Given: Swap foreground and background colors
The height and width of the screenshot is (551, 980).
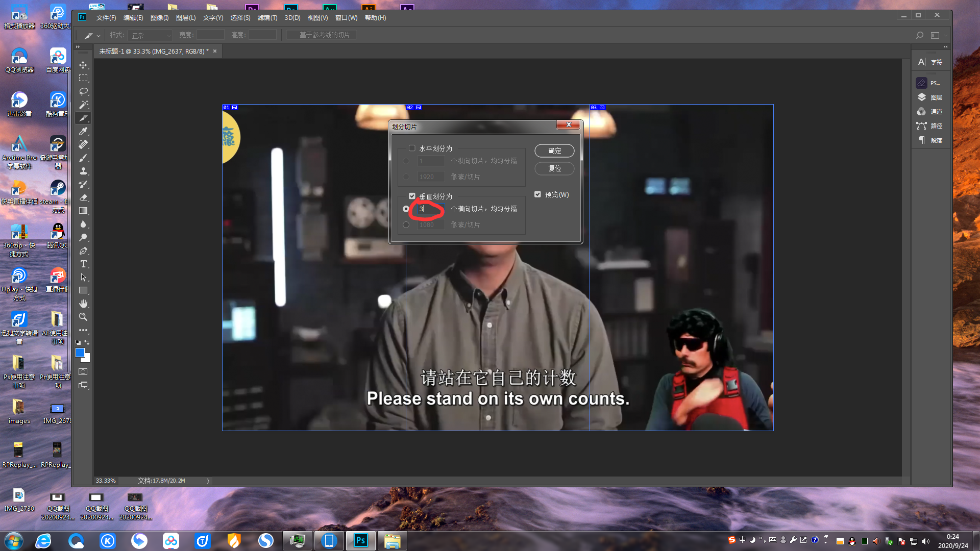Looking at the screenshot, I should coord(87,342).
